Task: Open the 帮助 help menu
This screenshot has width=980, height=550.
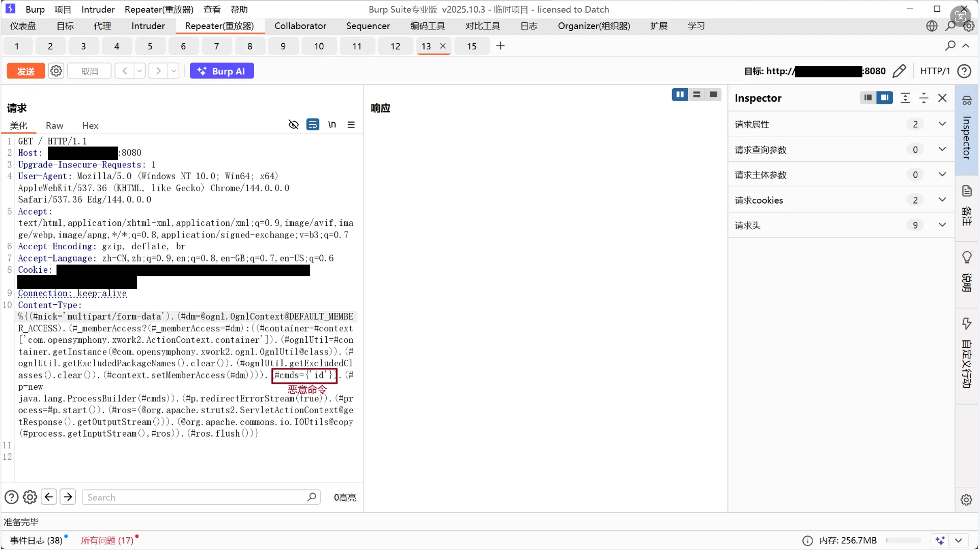Action: point(239,9)
